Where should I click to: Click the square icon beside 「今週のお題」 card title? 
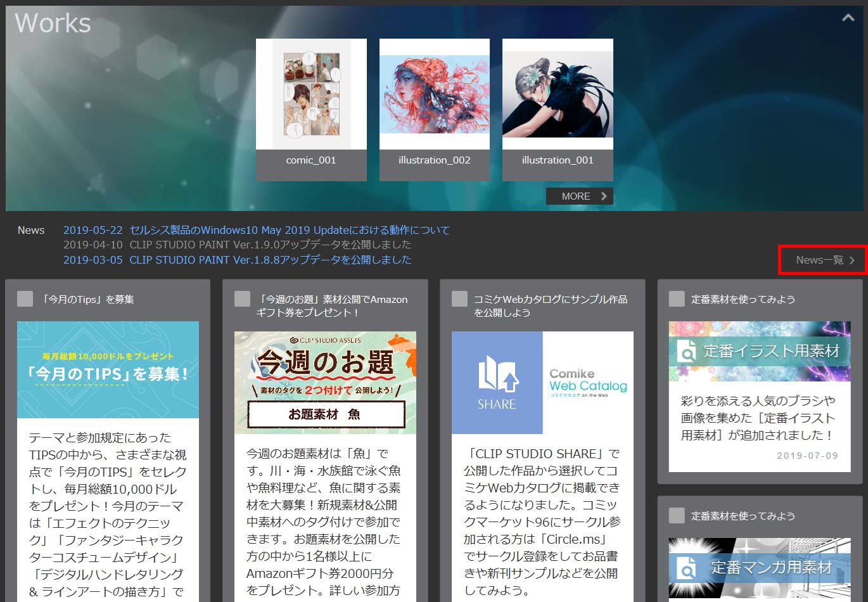coord(242,299)
